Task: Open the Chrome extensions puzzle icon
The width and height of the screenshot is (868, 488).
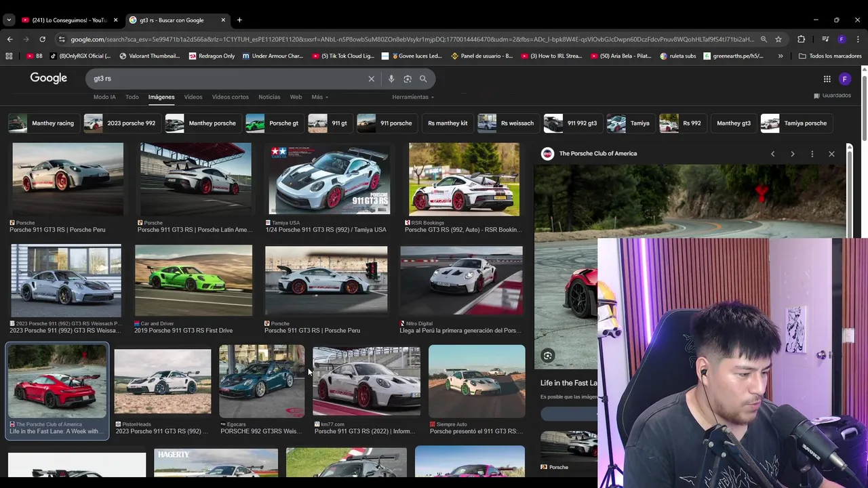Action: click(x=801, y=39)
